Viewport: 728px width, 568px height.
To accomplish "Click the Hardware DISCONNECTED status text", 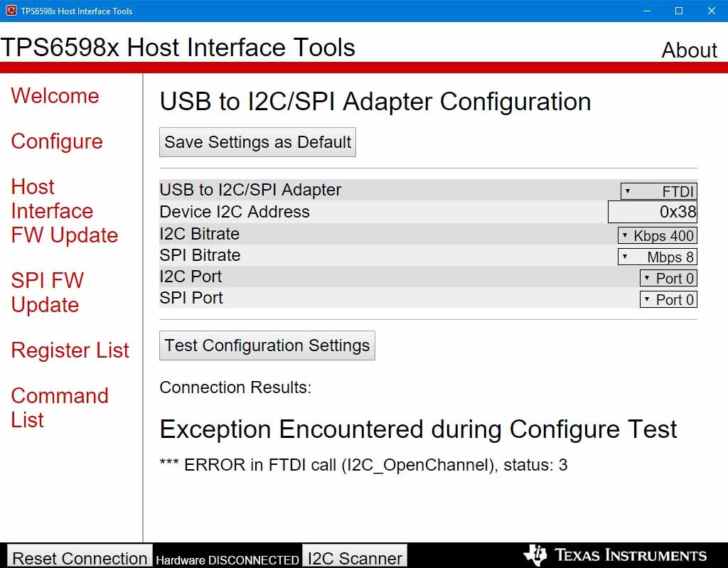I will click(x=227, y=559).
